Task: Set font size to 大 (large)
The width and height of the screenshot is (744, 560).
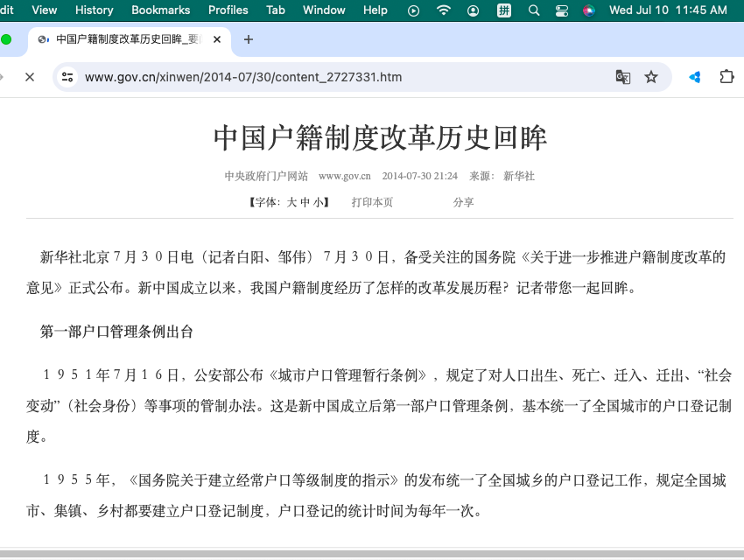Action: pos(292,202)
